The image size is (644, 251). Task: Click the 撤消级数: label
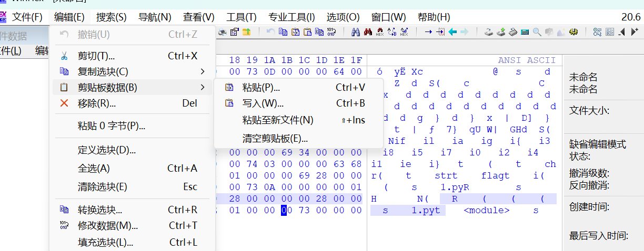pos(589,173)
